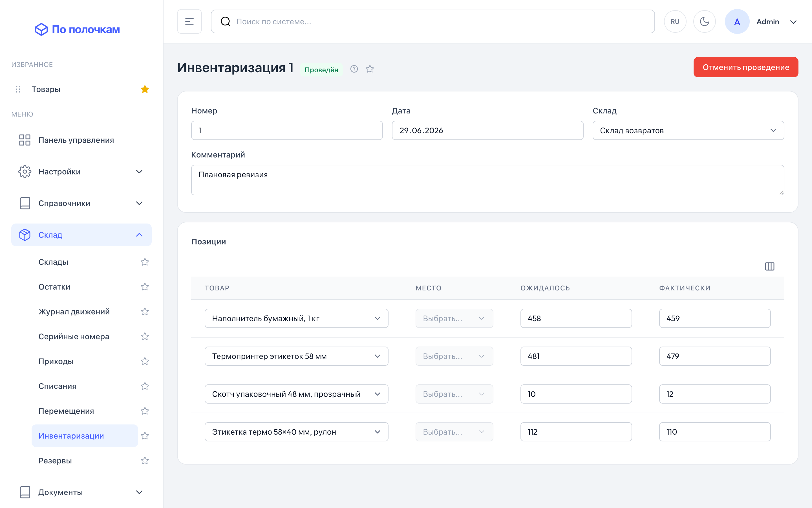Screen dimensions: 812x508
Task: Favorite Склады with its star
Action: 145,262
